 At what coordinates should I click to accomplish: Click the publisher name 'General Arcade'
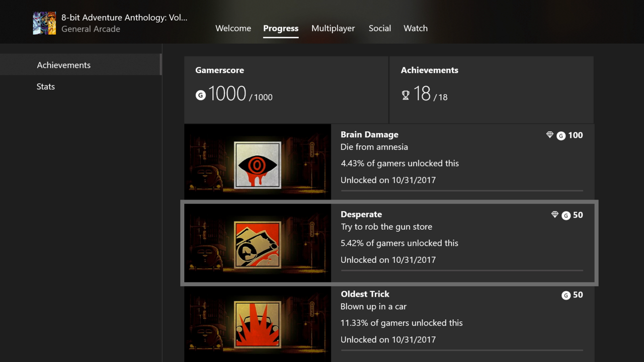point(91,29)
